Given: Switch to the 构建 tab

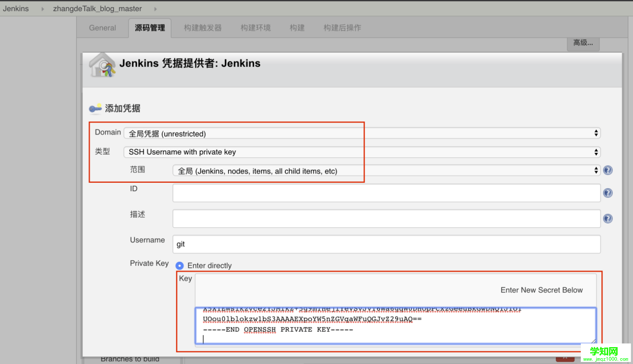Looking at the screenshot, I should point(297,28).
